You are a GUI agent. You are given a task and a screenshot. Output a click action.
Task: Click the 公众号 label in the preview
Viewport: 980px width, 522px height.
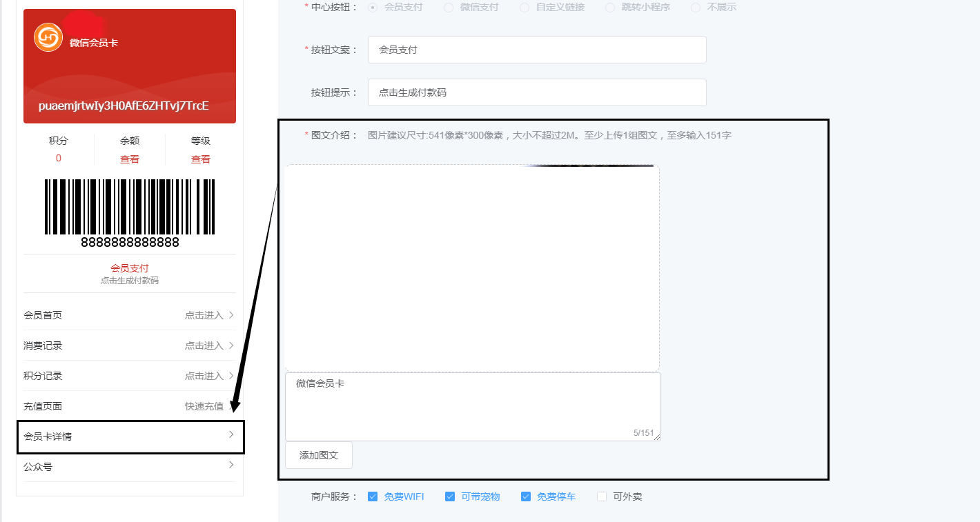point(38,467)
